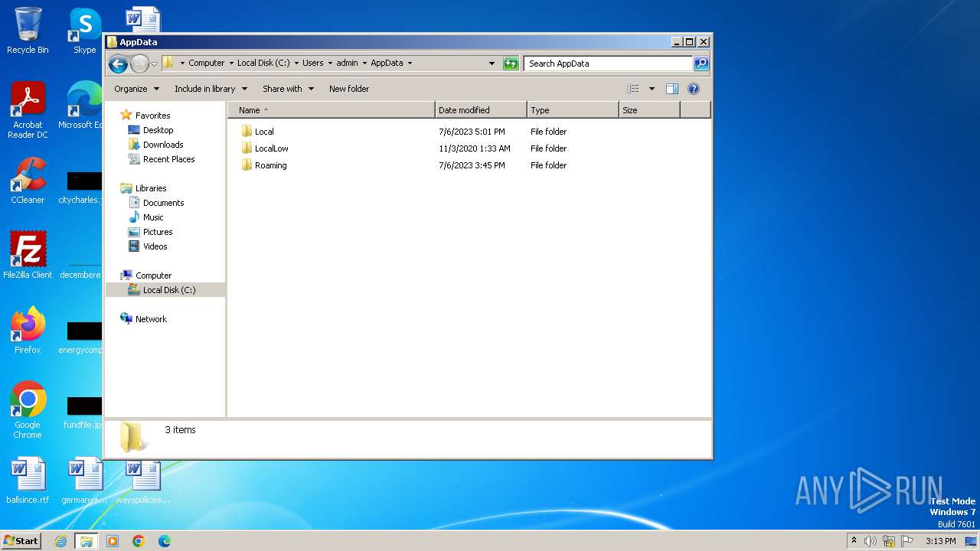980x551 pixels.
Task: Open Pictures library
Action: coord(158,232)
